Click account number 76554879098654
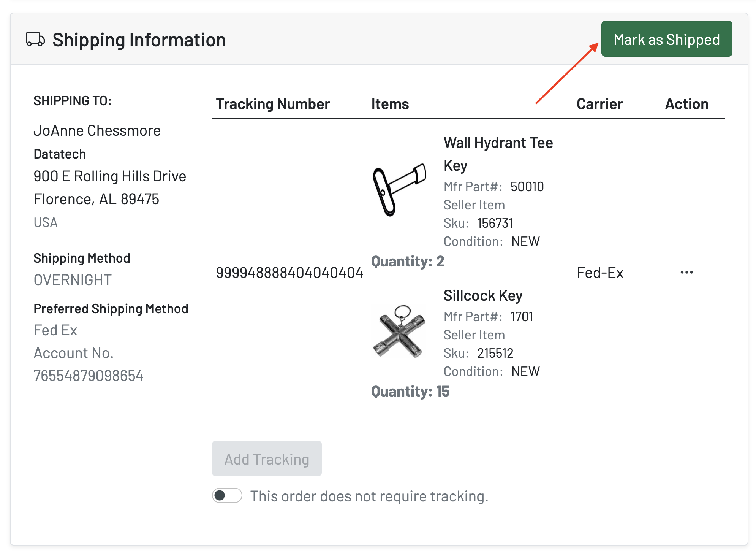The image size is (756, 552). pos(89,376)
